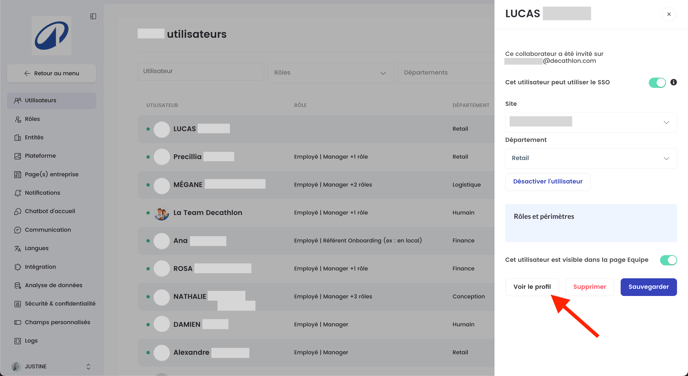Click the La Team Decathlon avatar
688x376 pixels.
pyautogui.click(x=161, y=213)
